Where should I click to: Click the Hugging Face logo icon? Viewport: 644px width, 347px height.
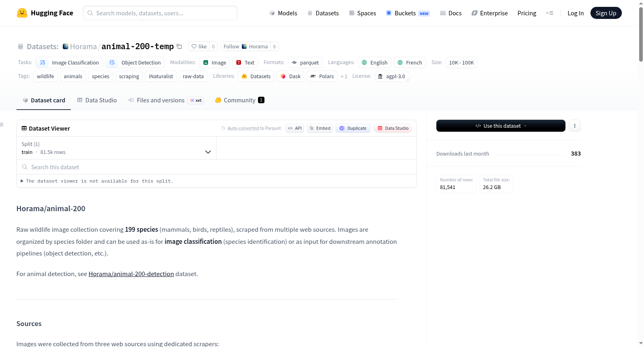coord(22,13)
